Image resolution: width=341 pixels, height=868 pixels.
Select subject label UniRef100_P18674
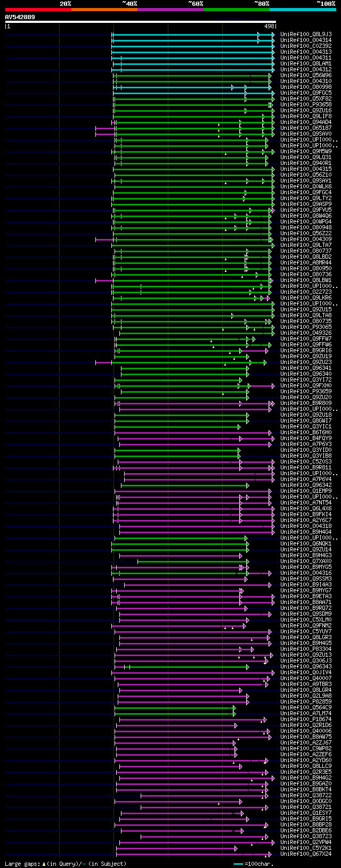click(306, 719)
